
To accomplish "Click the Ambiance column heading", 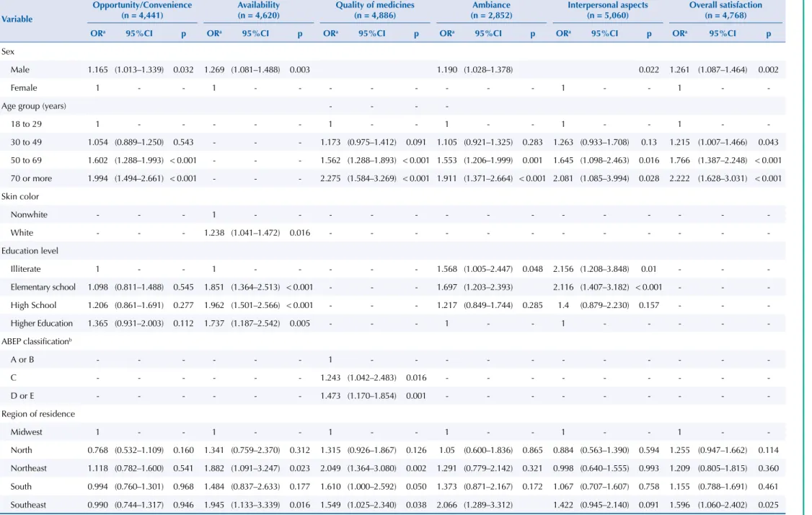I will (x=491, y=5).
